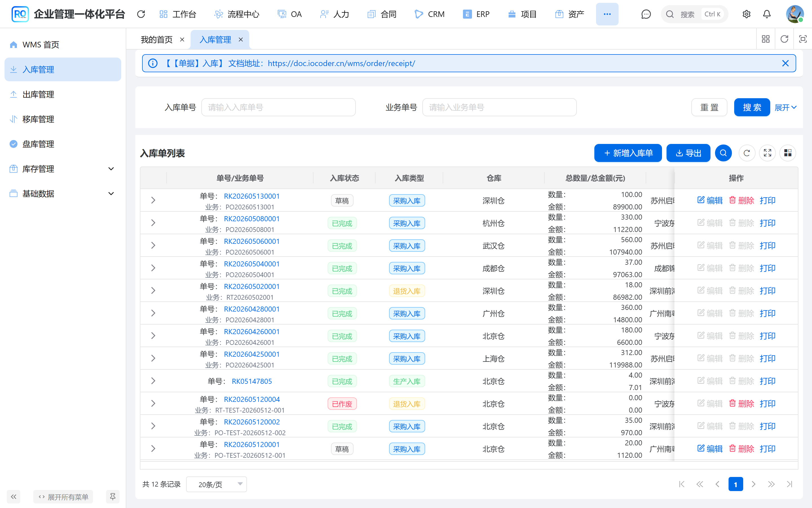Screen dimensions: 812x508
Task: Jump forward several pages double arrow
Action: pyautogui.click(x=771, y=484)
